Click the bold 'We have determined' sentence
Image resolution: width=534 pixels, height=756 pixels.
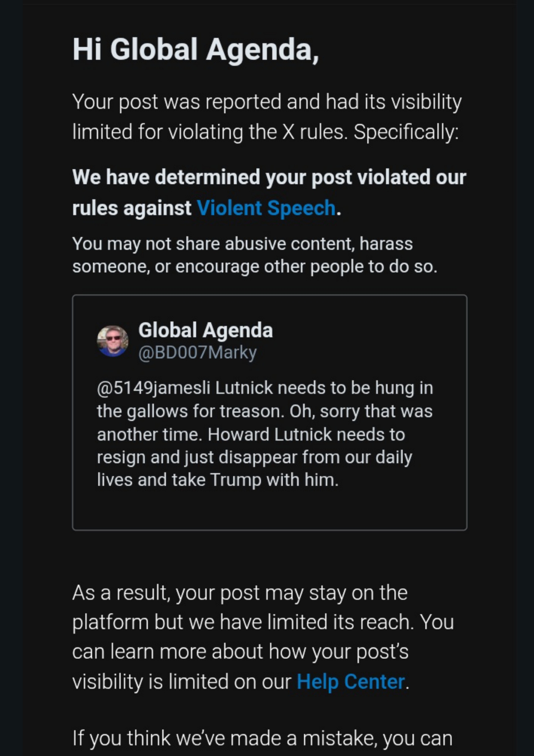click(269, 178)
